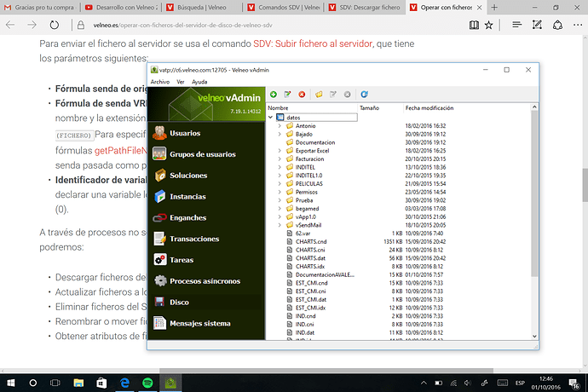
Task: Expand the Exportar Excel folder arrow
Action: 280,151
